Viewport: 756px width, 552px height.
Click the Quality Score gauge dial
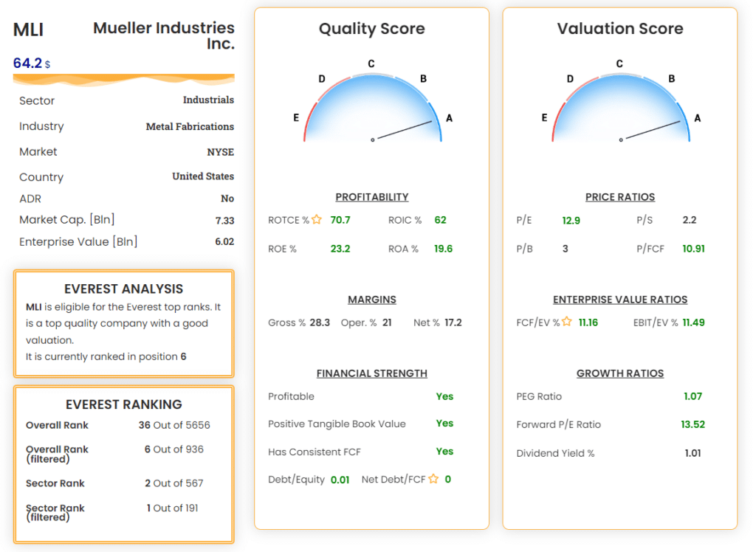(372, 108)
